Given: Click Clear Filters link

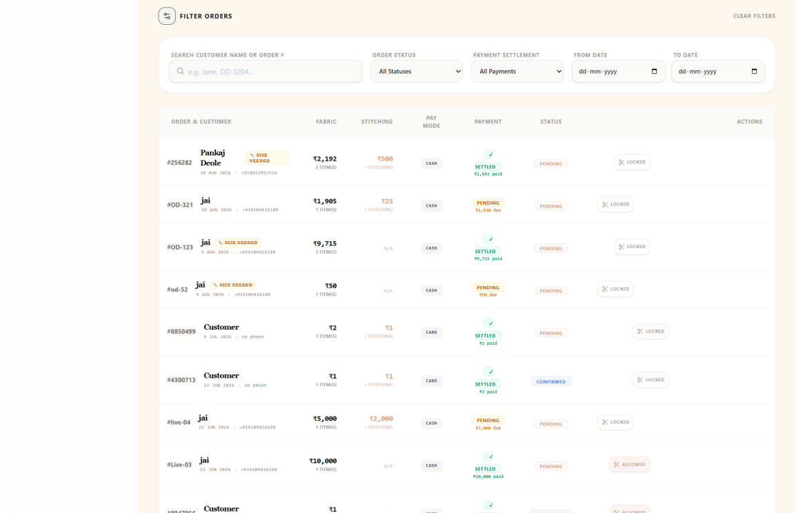Looking at the screenshot, I should [x=754, y=16].
